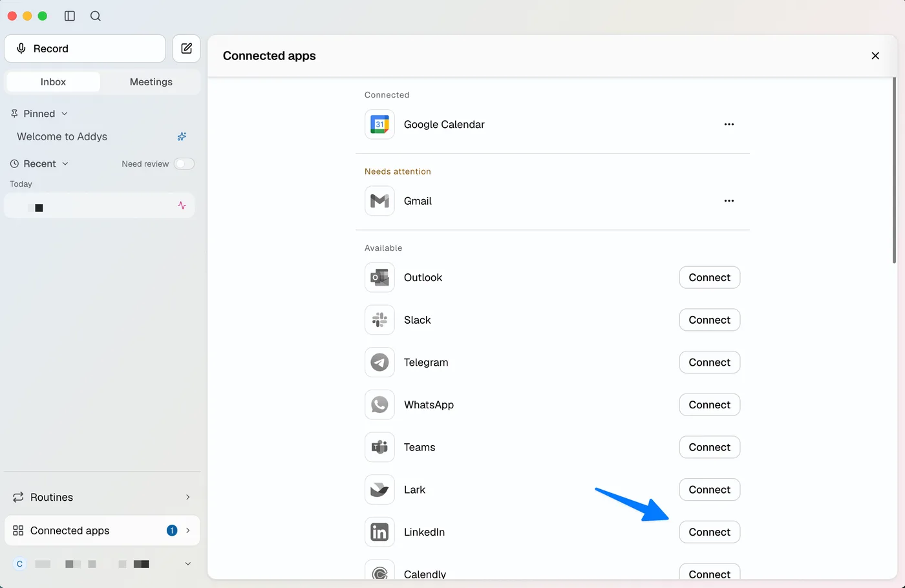This screenshot has height=588, width=905.
Task: Collapse the Recent section
Action: tap(65, 164)
